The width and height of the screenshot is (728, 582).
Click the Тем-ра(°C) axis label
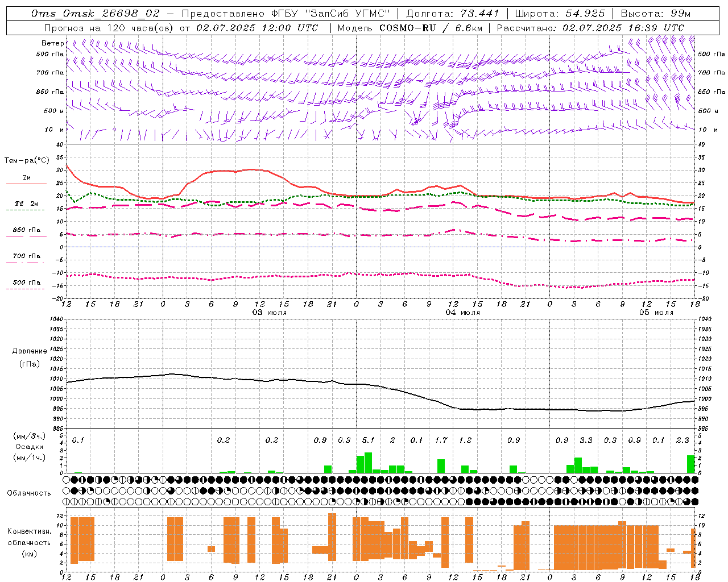tap(27, 161)
